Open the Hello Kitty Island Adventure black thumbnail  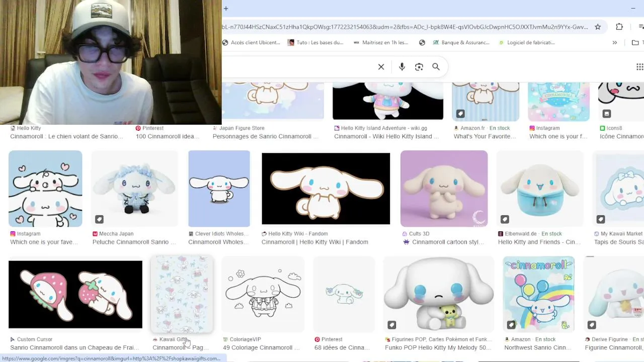(x=388, y=101)
